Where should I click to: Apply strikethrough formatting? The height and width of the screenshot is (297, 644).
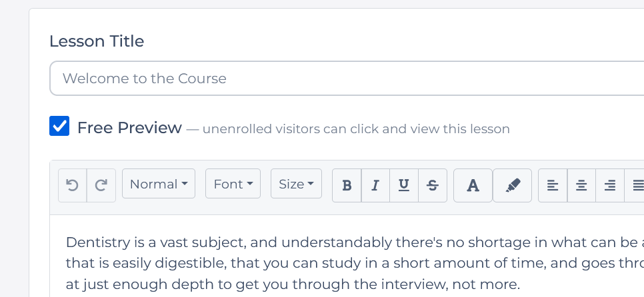pyautogui.click(x=432, y=184)
